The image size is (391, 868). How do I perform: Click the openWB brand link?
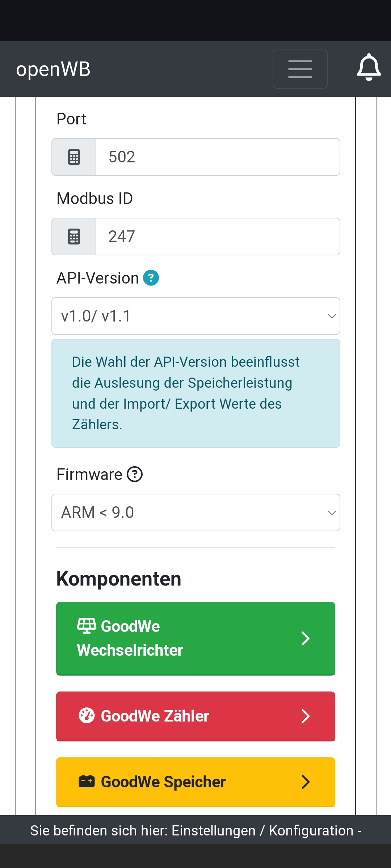pos(53,69)
